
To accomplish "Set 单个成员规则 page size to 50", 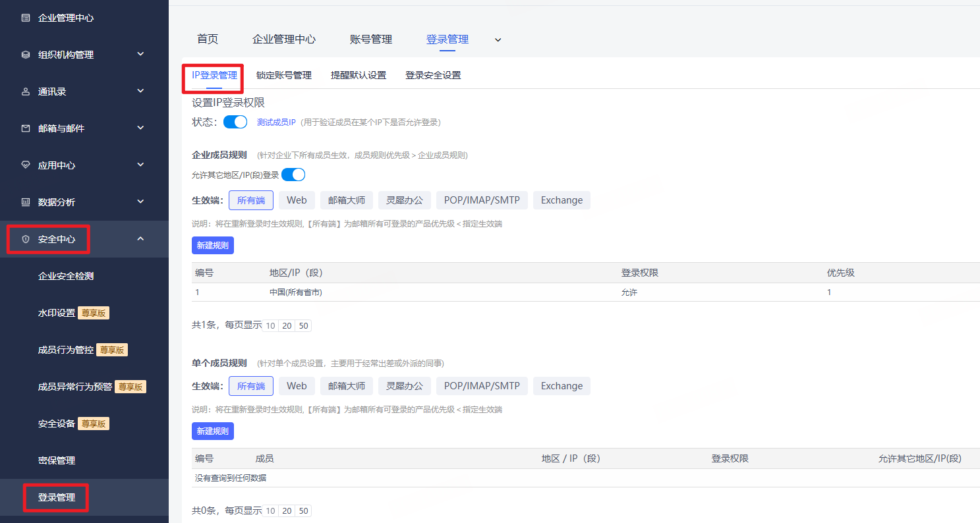I will click(303, 511).
